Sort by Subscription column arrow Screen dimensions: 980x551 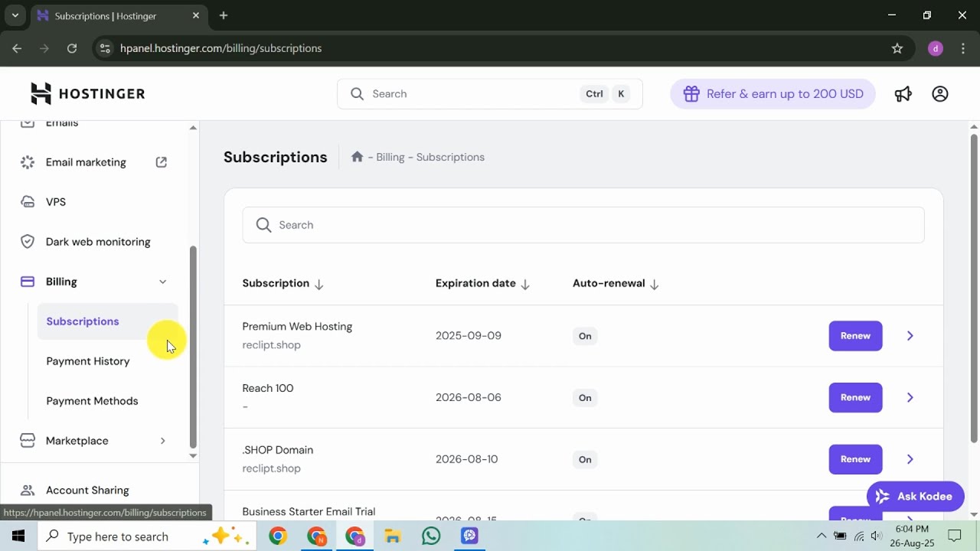[x=319, y=284]
